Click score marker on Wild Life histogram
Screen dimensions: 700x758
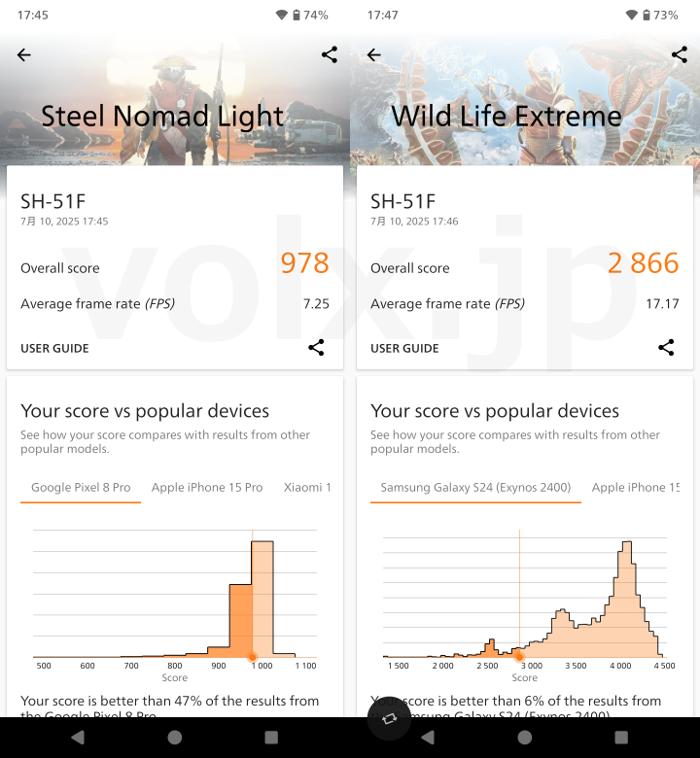click(x=519, y=657)
